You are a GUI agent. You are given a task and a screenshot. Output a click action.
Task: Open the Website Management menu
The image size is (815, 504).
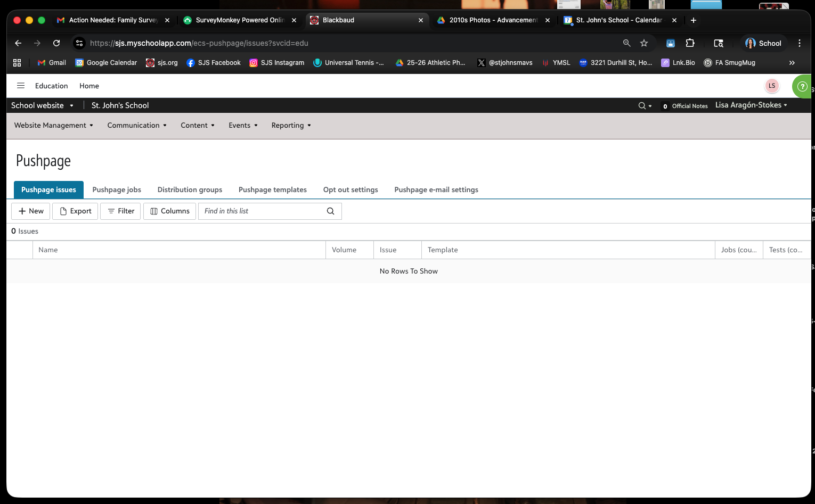pos(54,126)
